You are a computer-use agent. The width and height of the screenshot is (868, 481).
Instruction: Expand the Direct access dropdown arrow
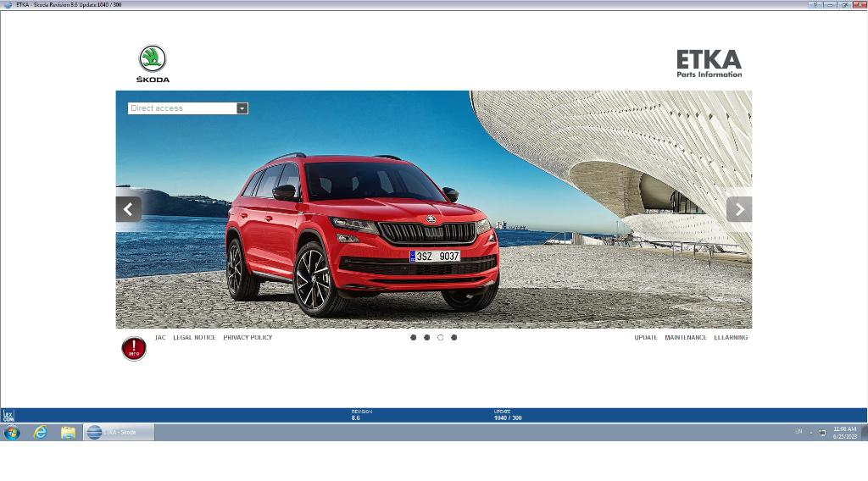[x=242, y=108]
